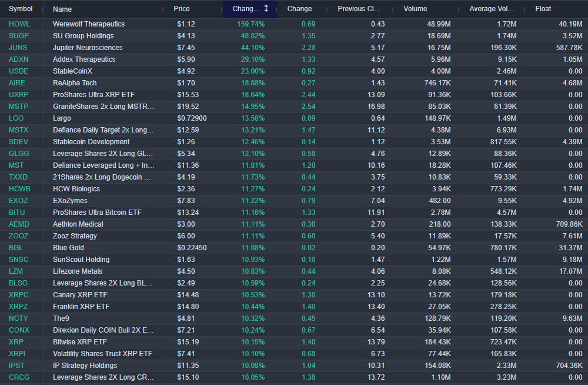Select the IP Strategy Holdings name cell
The height and width of the screenshot is (385, 588).
tap(85, 366)
